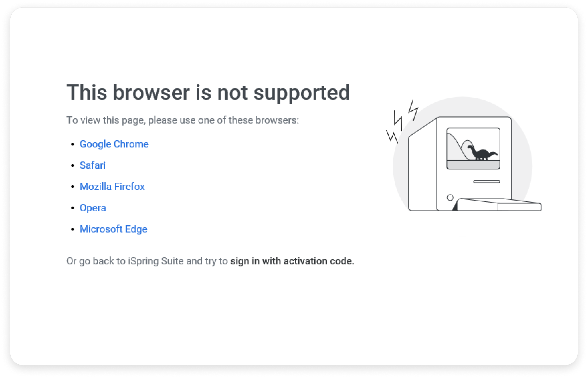
Task: Click the floppy disk slot on the computer
Action: 486,182
